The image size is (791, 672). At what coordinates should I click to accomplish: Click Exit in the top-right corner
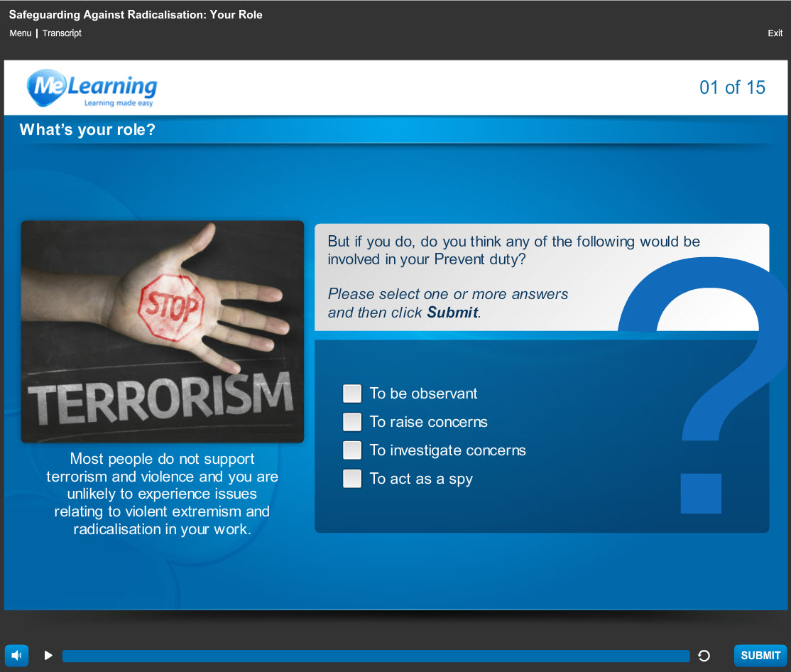775,33
